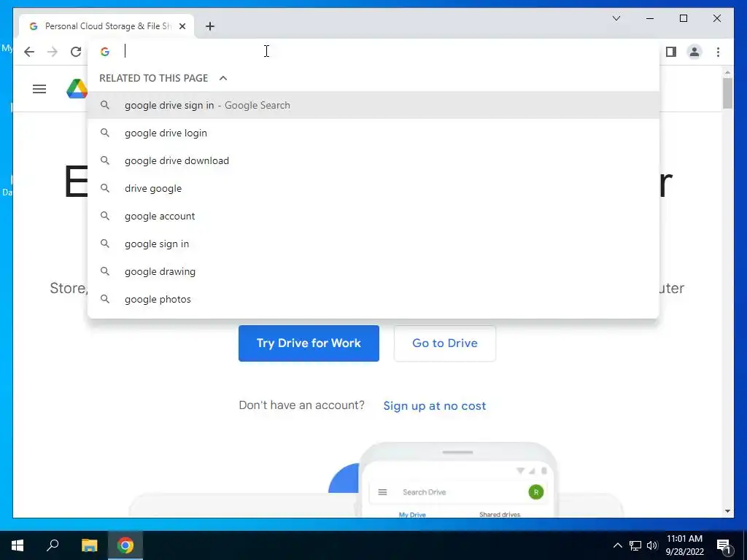Open the notification center icon
This screenshot has height=560, width=747.
tap(724, 546)
